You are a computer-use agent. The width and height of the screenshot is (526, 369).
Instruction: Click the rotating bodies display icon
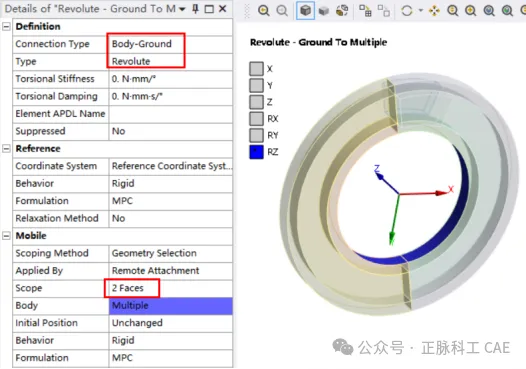coord(342,11)
